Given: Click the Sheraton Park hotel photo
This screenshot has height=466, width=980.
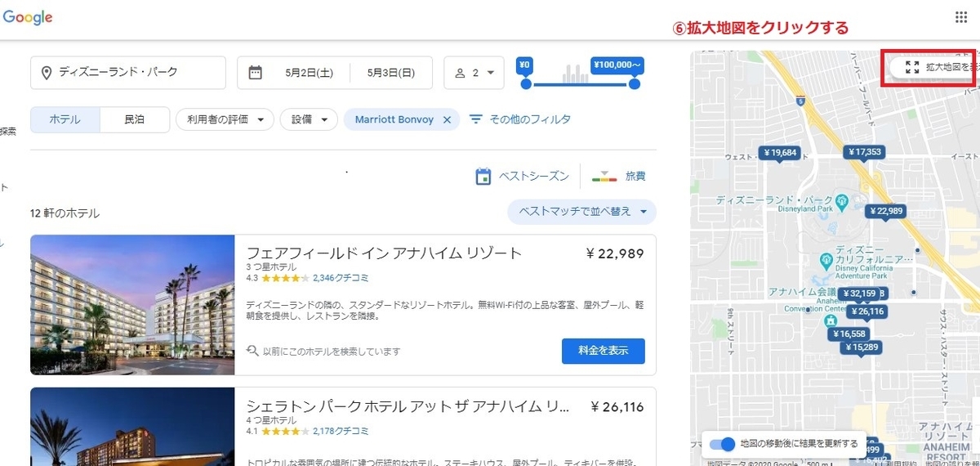Looking at the screenshot, I should pos(132,426).
